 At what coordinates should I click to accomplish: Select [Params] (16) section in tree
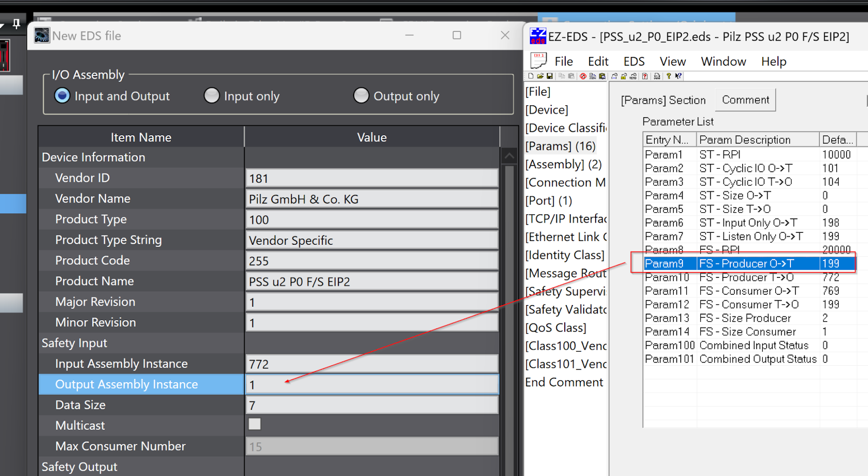pyautogui.click(x=560, y=146)
